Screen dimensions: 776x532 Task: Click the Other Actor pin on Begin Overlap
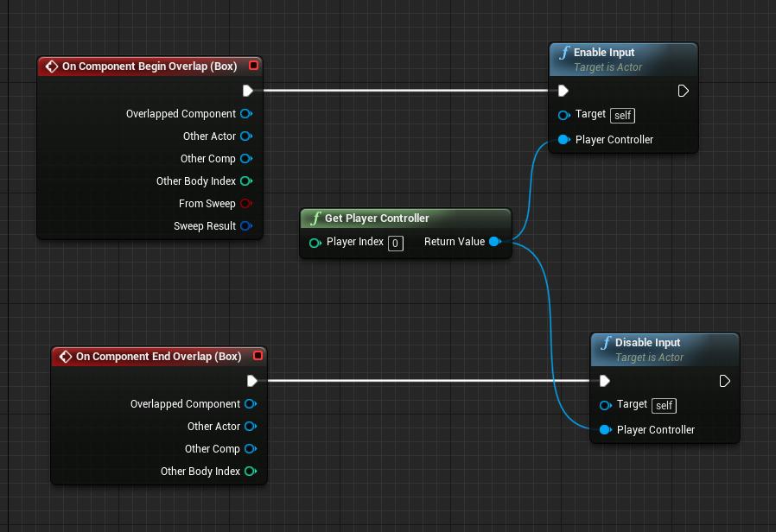click(245, 136)
